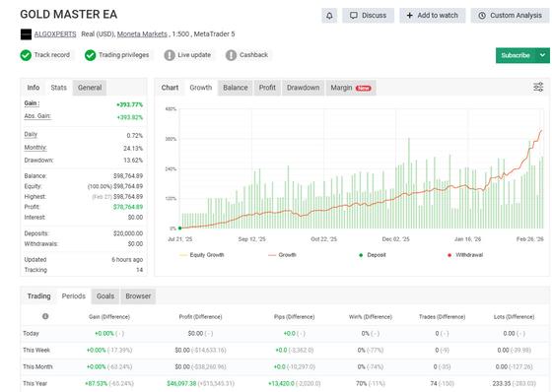Switch to the Periods tab
This screenshot has height=392, width=552.
[74, 296]
